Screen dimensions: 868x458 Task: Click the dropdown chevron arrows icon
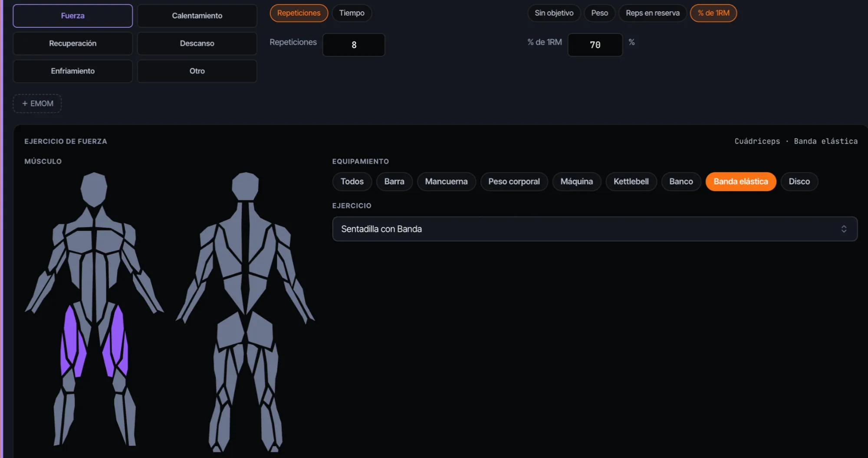(844, 229)
